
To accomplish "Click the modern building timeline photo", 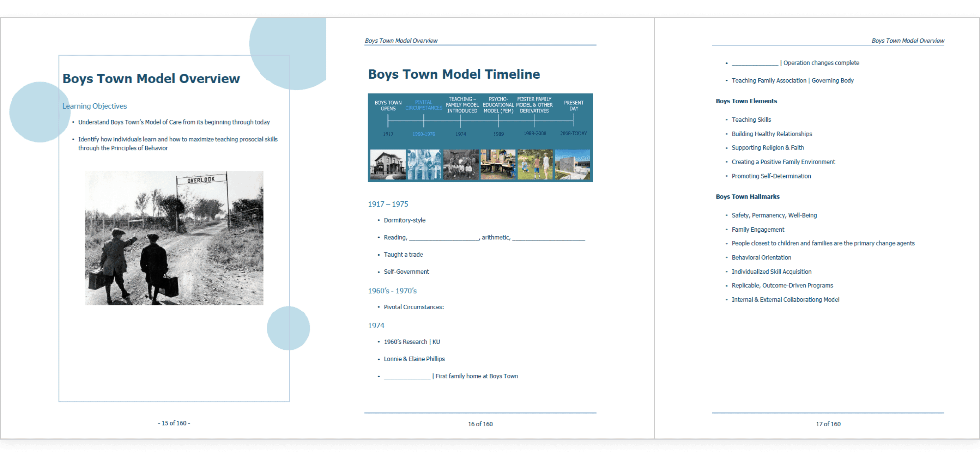I will click(x=572, y=164).
